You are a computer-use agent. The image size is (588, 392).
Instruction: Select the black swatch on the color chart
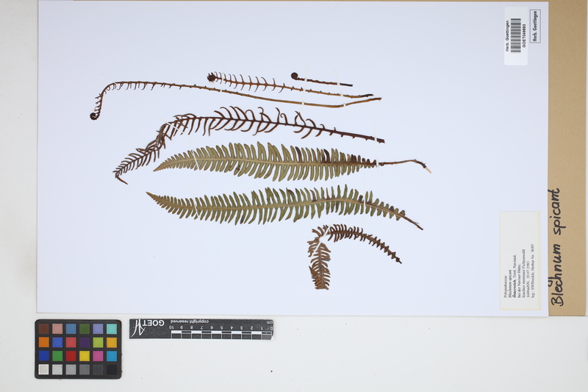111,369
